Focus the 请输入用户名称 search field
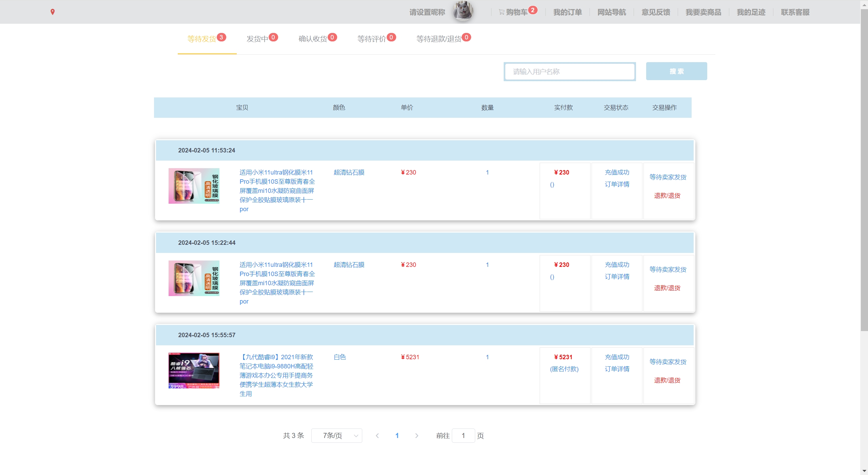 tap(570, 72)
